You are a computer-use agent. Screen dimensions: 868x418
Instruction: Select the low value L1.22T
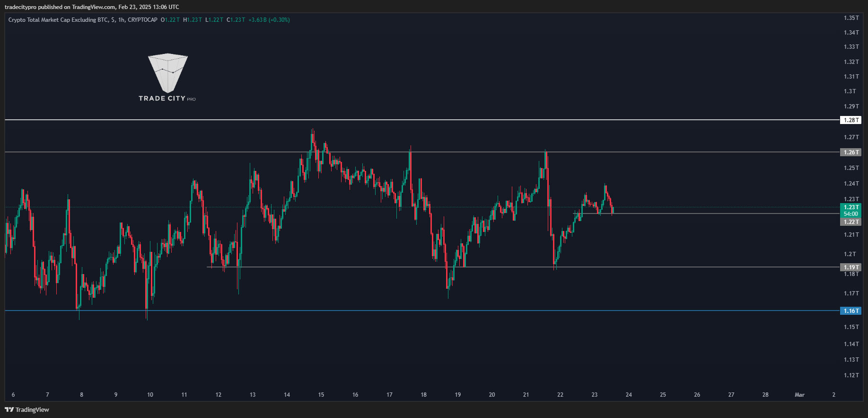(214, 20)
